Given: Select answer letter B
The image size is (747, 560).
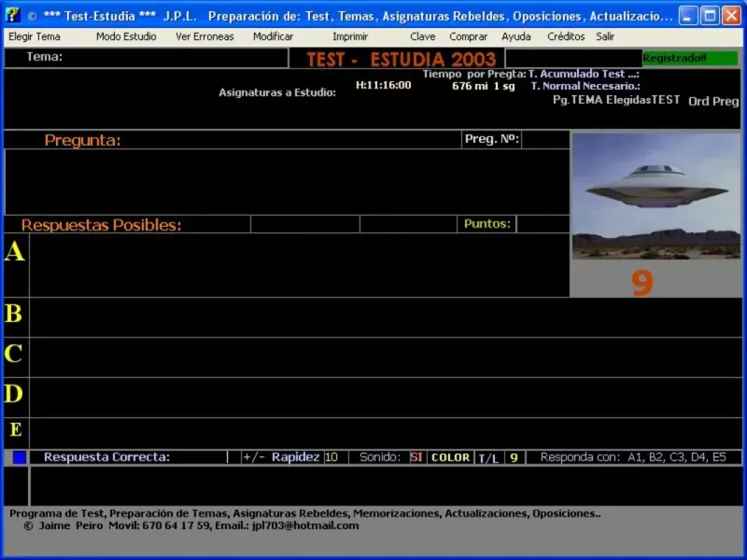Looking at the screenshot, I should [x=14, y=314].
